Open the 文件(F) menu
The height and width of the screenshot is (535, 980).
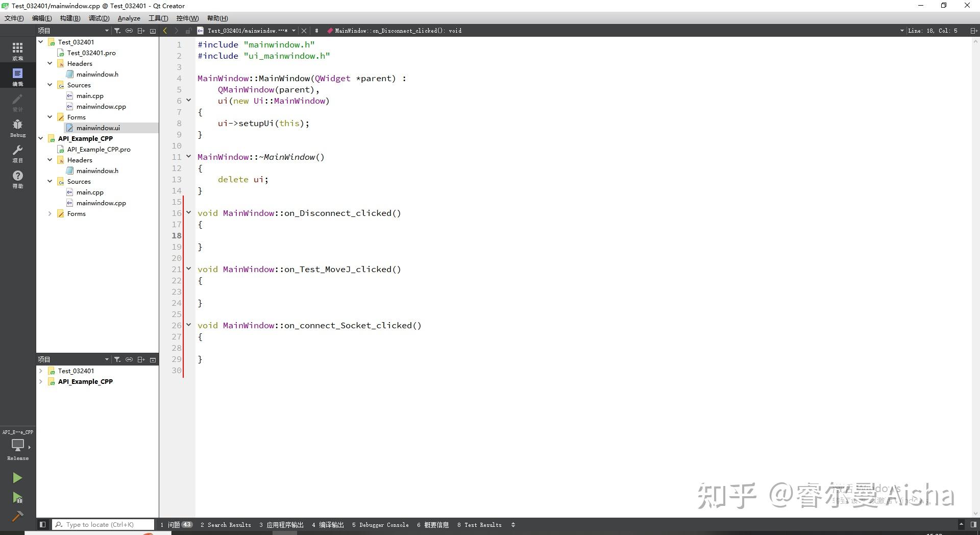tap(14, 18)
